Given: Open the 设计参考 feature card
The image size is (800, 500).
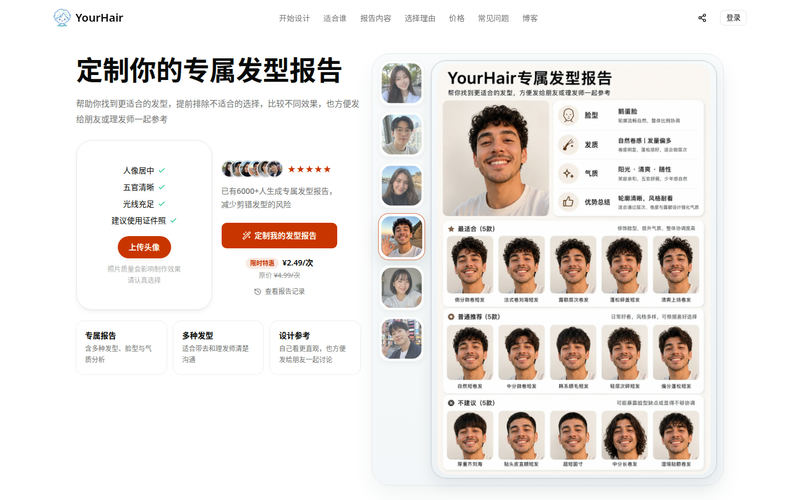Looking at the screenshot, I should 315,347.
